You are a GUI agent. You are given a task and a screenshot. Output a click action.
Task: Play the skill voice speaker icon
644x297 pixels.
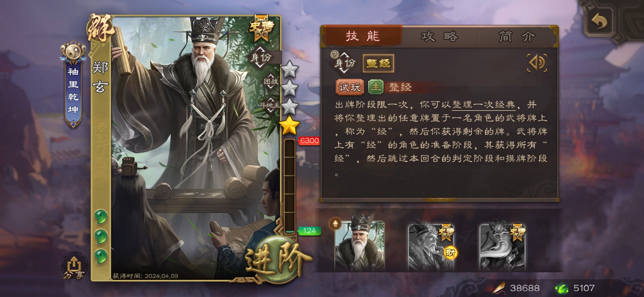tap(537, 63)
